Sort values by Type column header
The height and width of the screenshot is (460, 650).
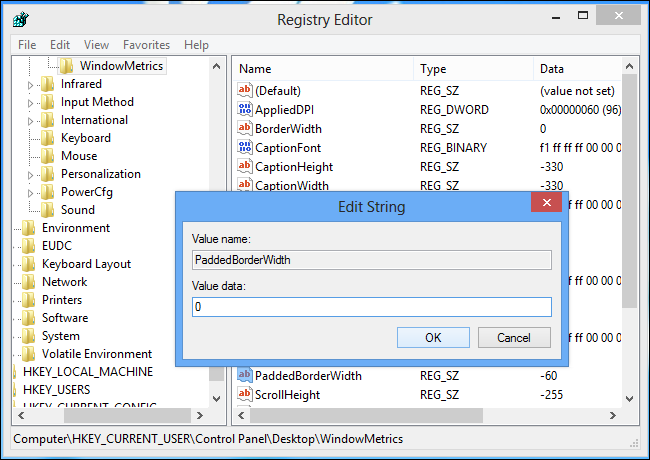pyautogui.click(x=473, y=69)
